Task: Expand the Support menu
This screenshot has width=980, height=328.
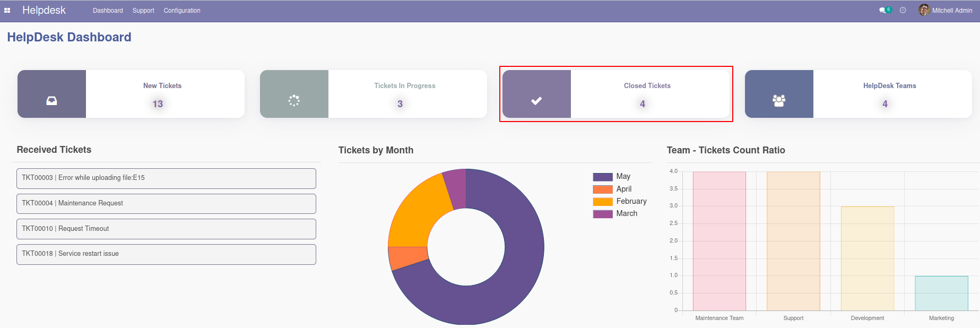Action: [143, 11]
